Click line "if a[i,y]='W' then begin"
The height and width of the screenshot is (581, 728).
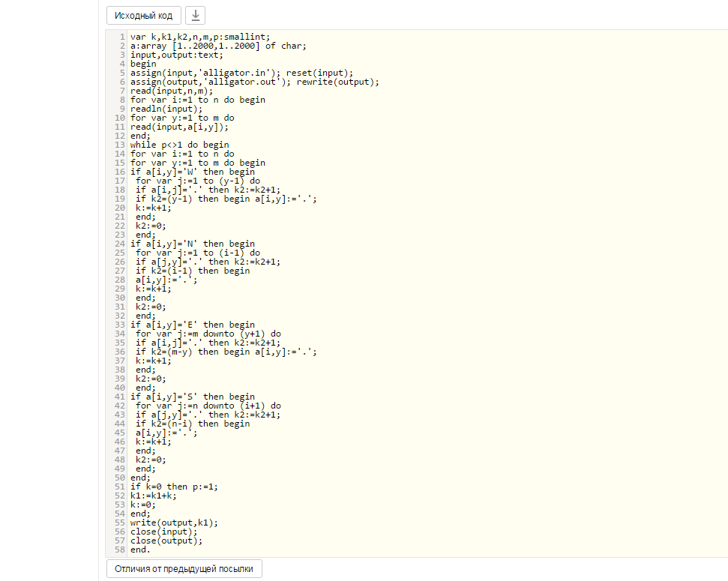(192, 172)
